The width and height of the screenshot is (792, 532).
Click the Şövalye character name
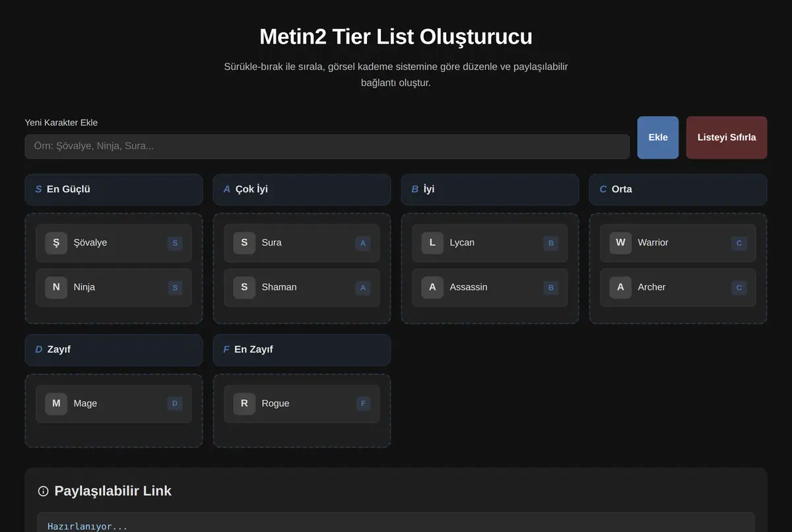point(90,243)
